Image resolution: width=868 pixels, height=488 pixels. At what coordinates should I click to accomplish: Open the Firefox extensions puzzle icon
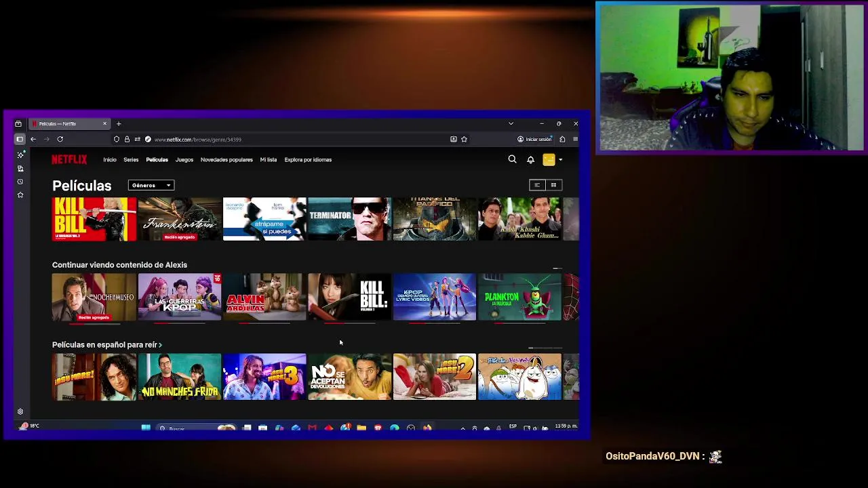point(562,139)
